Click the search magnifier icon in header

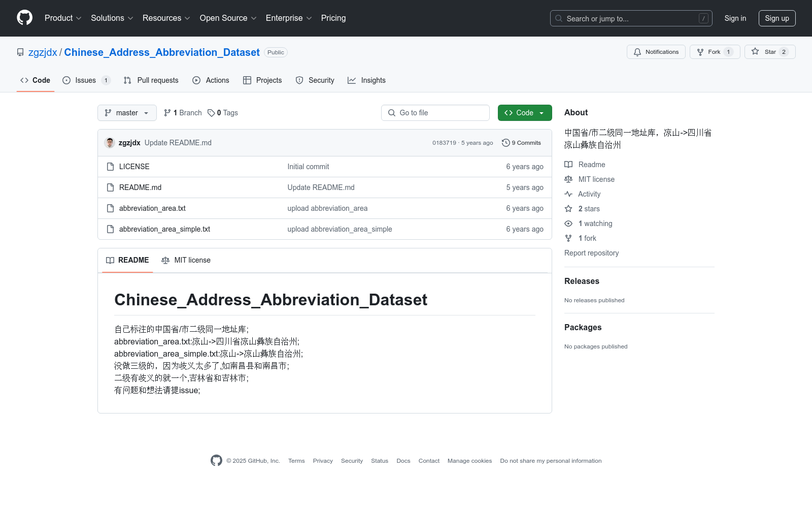559,18
